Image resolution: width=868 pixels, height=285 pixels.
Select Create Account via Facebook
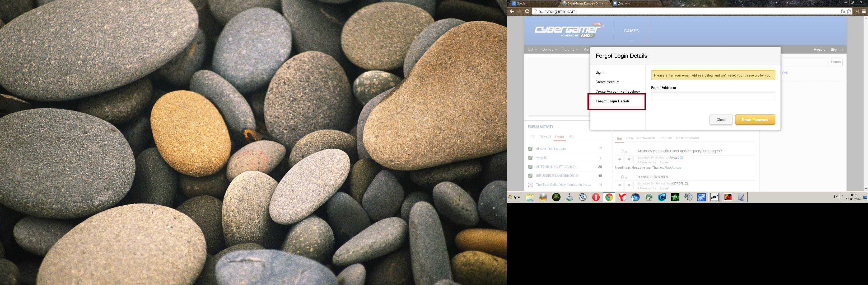pyautogui.click(x=618, y=91)
